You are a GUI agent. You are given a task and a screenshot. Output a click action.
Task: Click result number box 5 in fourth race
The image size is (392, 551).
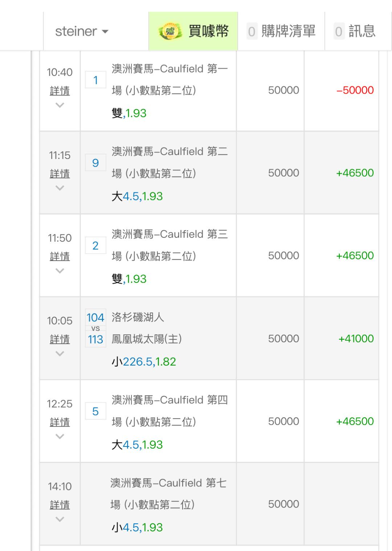[95, 411]
